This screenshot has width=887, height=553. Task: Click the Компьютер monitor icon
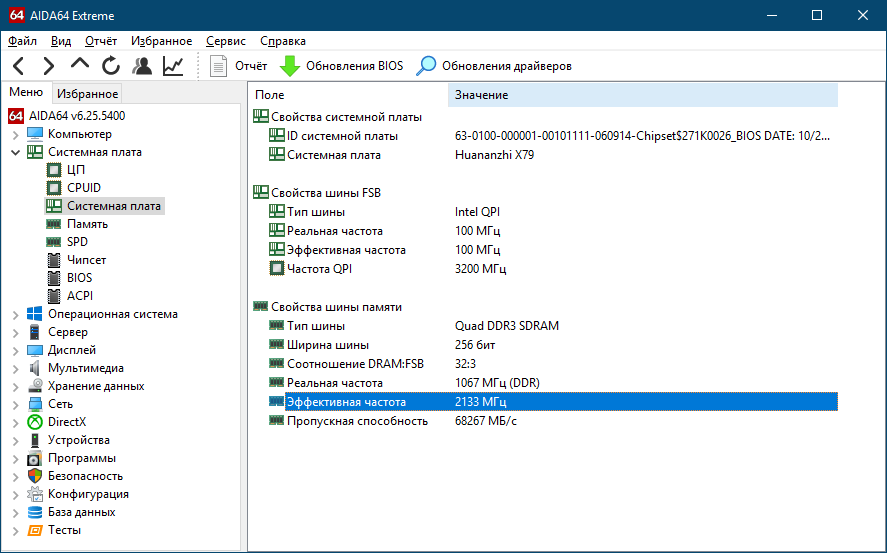[35, 134]
